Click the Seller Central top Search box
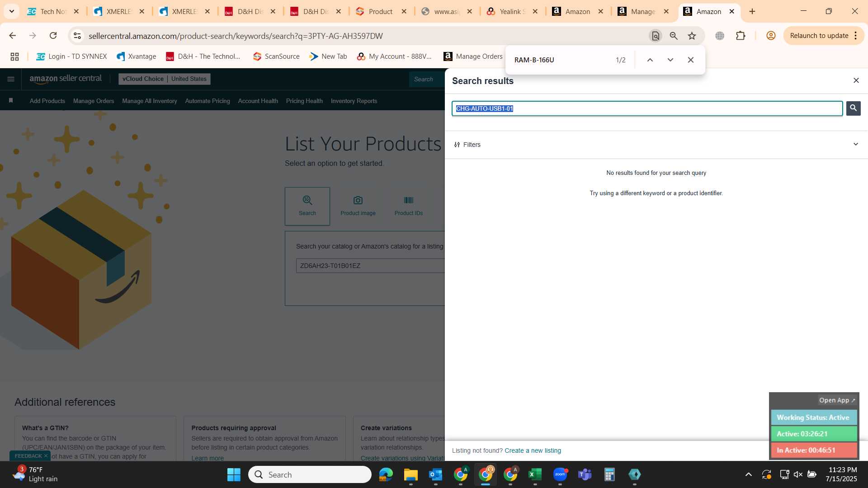The image size is (868, 488). click(427, 79)
